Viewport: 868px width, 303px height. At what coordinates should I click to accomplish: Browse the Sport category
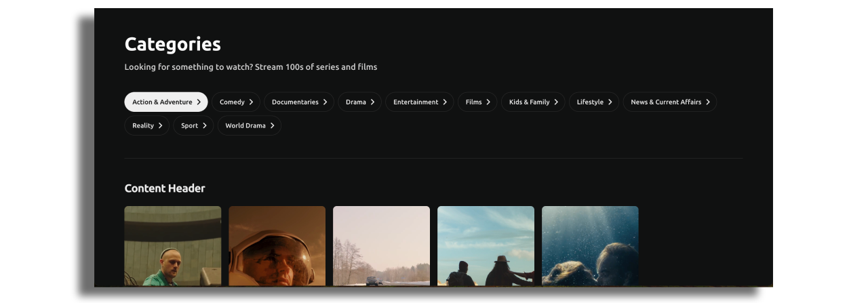coord(193,125)
